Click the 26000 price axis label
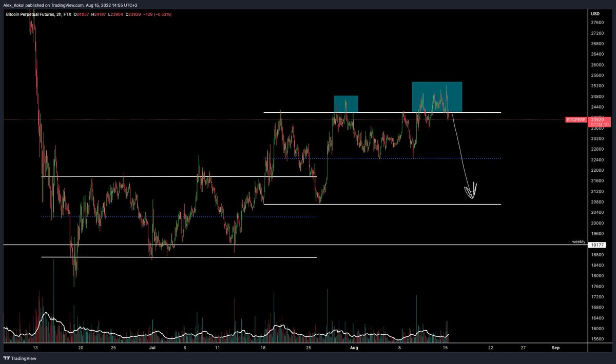Image resolution: width=616 pixels, height=364 pixels. [596, 65]
